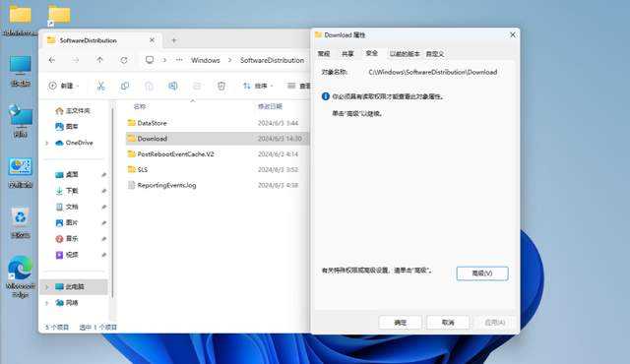Open Microsoft Edge desktop shortcut
The image size is (630, 364).
click(20, 276)
